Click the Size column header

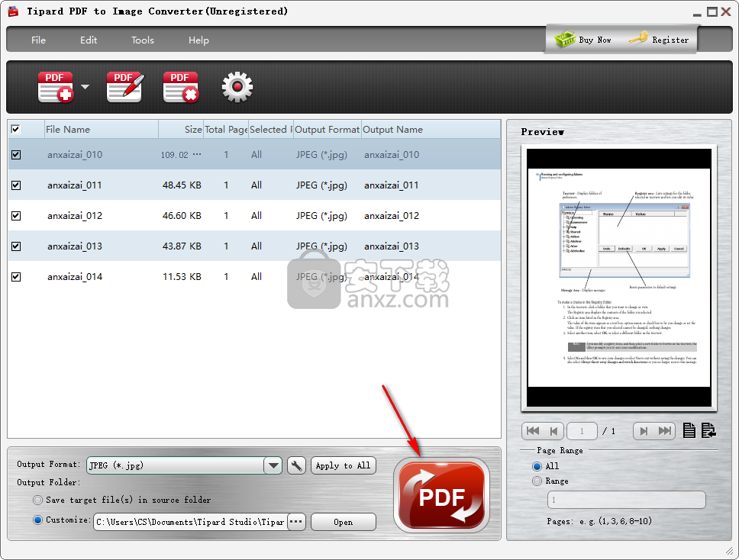(181, 129)
